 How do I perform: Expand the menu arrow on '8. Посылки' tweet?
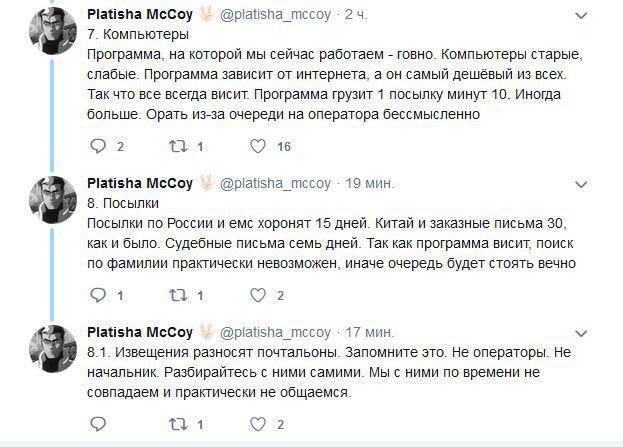coord(582,185)
